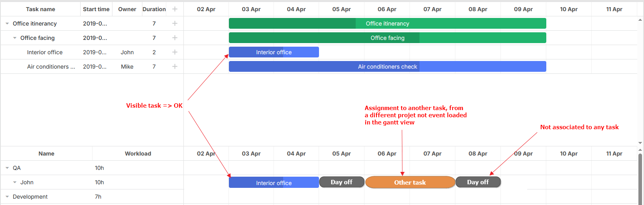Viewport: 644px width, 205px height.
Task: Add subtask to Air conditioners row
Action: [x=175, y=67]
